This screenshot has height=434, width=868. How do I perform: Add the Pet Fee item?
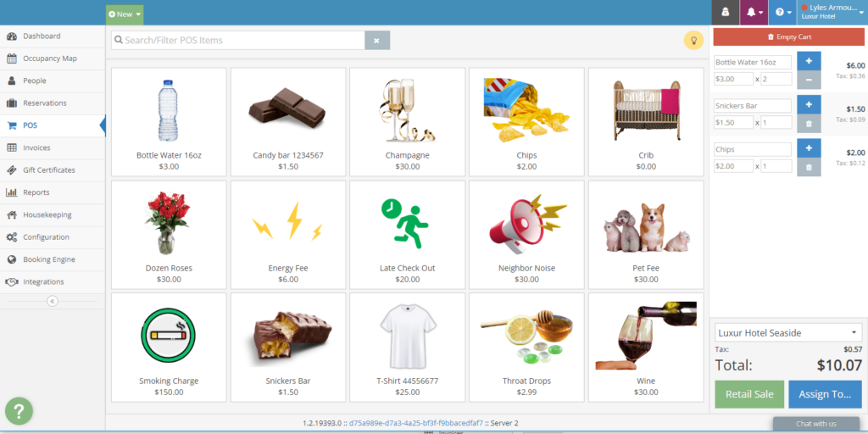tap(646, 234)
